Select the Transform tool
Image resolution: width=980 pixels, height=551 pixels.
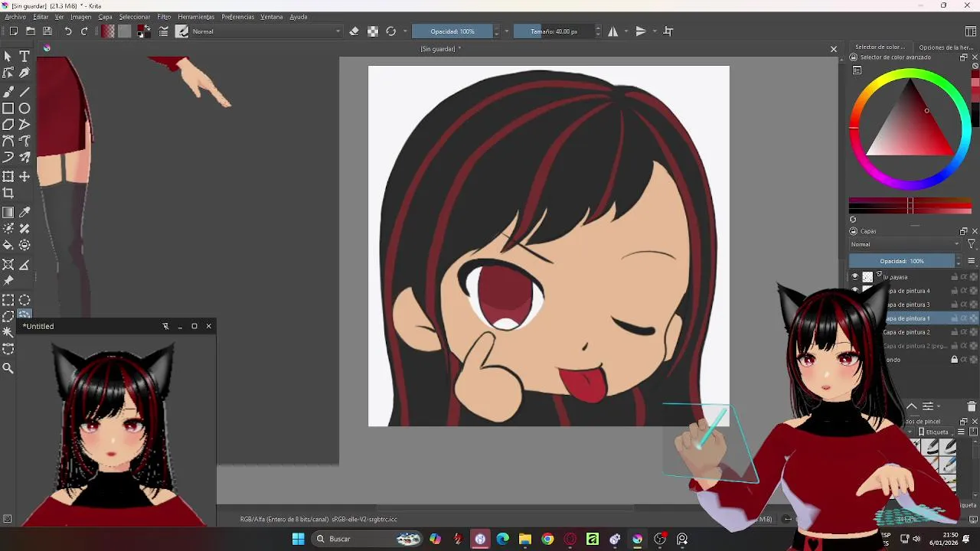click(8, 177)
